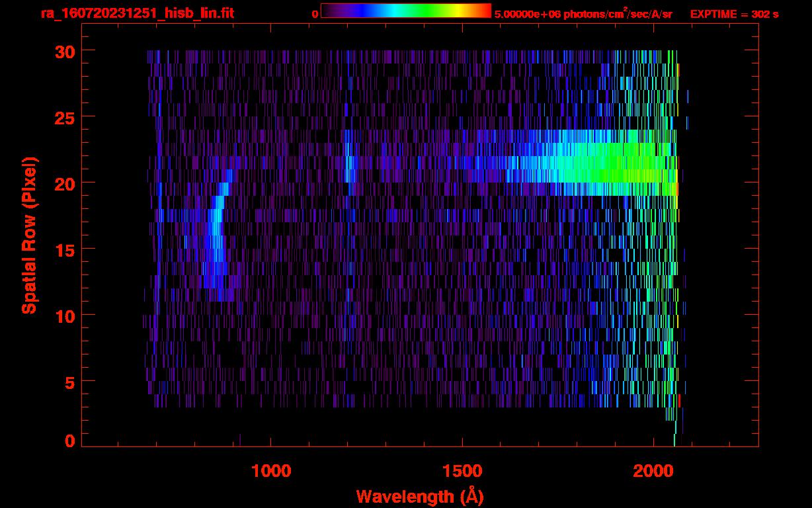Select the 2000 wavelength tick label
812x508 pixels.
click(x=653, y=471)
